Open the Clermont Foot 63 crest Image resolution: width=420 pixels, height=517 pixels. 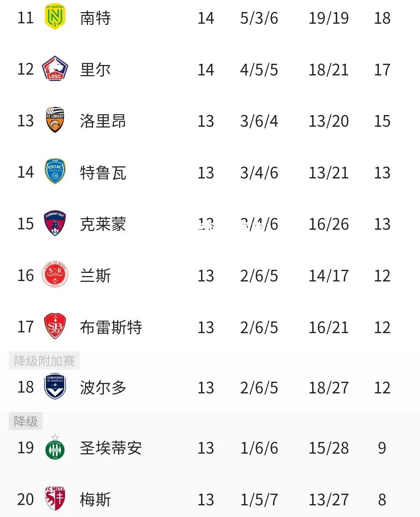pyautogui.click(x=55, y=224)
